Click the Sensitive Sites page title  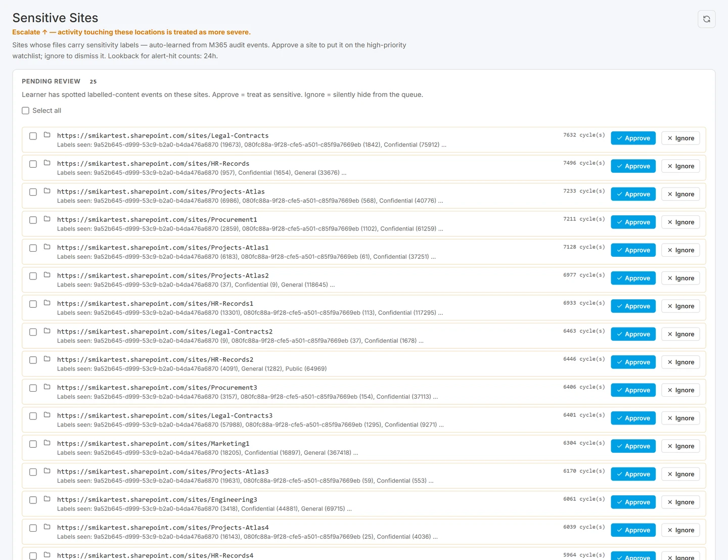[55, 18]
